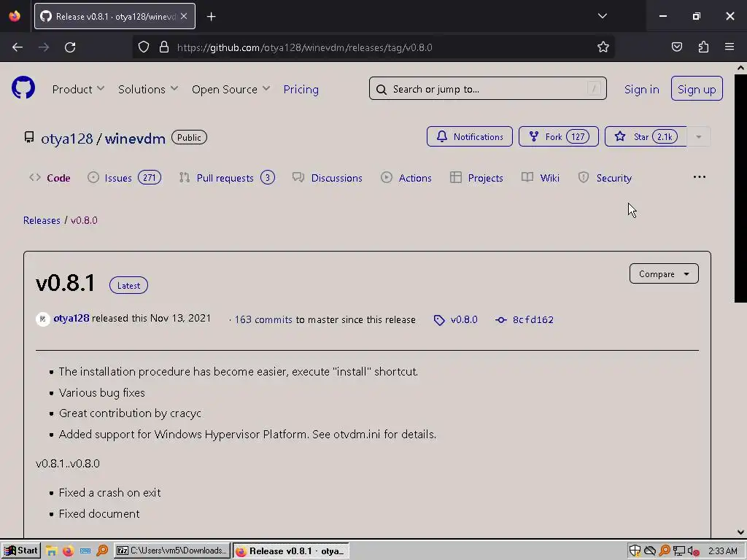Click the 2:33 AM clock
This screenshot has height=560, width=747.
point(722,551)
